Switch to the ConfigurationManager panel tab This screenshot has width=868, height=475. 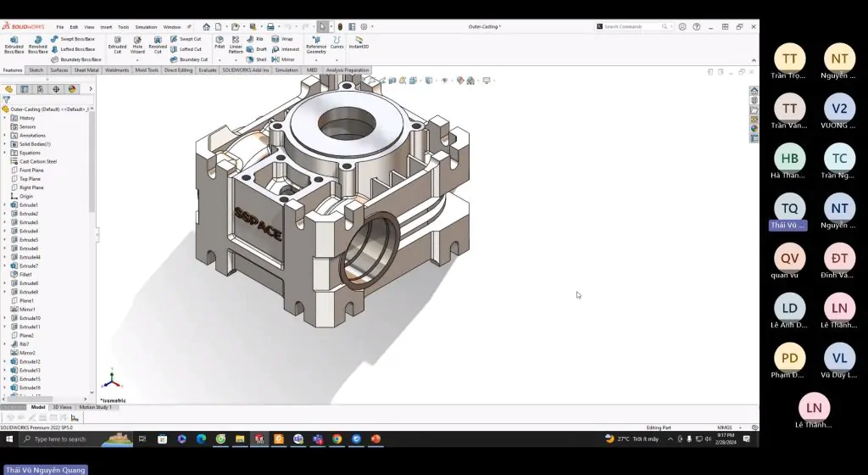point(41,89)
